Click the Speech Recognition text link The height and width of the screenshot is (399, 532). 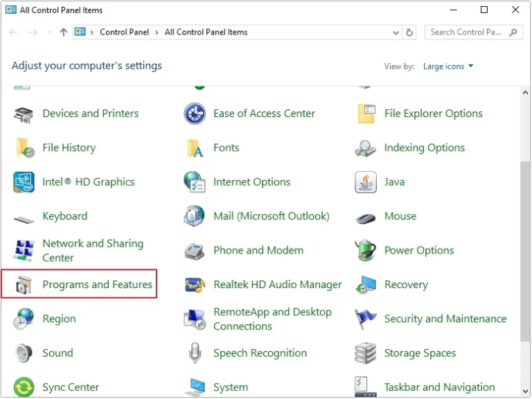coord(260,353)
